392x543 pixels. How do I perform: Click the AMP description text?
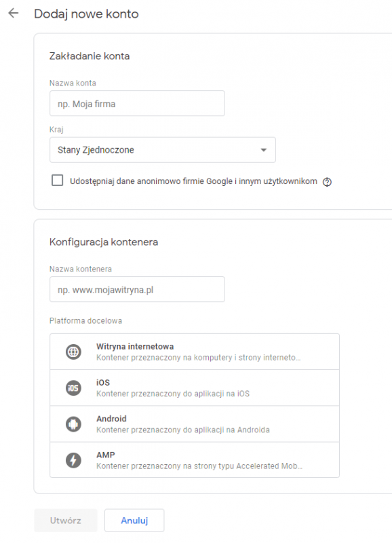(199, 466)
